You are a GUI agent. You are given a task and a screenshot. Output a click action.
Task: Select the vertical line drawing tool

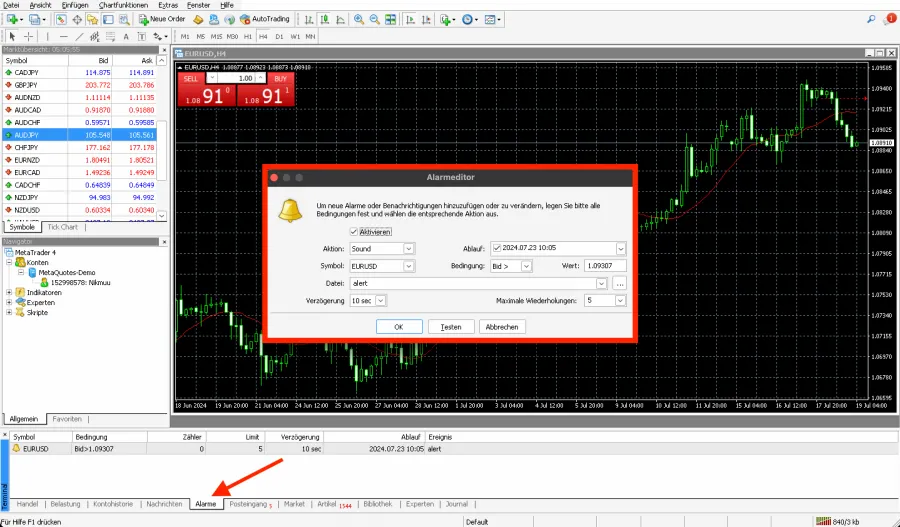point(48,36)
